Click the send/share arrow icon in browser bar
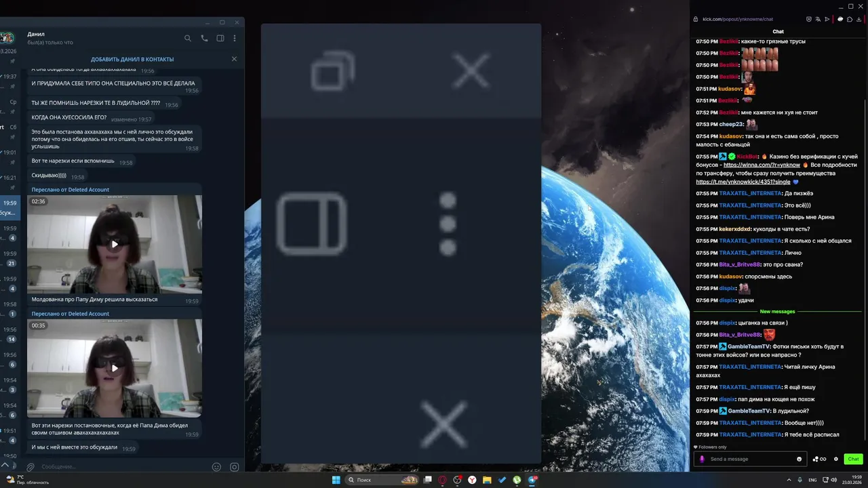Viewport: 868px width, 488px height. [827, 19]
